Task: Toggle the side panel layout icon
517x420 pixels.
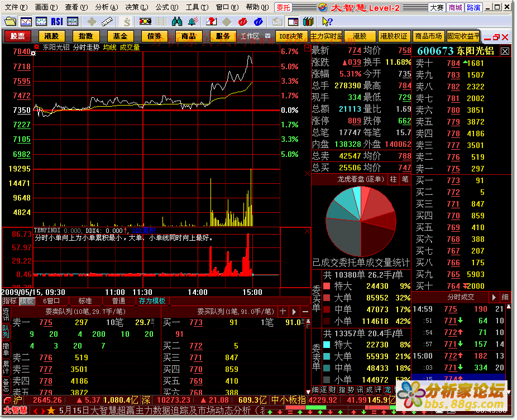Action: 293,22
